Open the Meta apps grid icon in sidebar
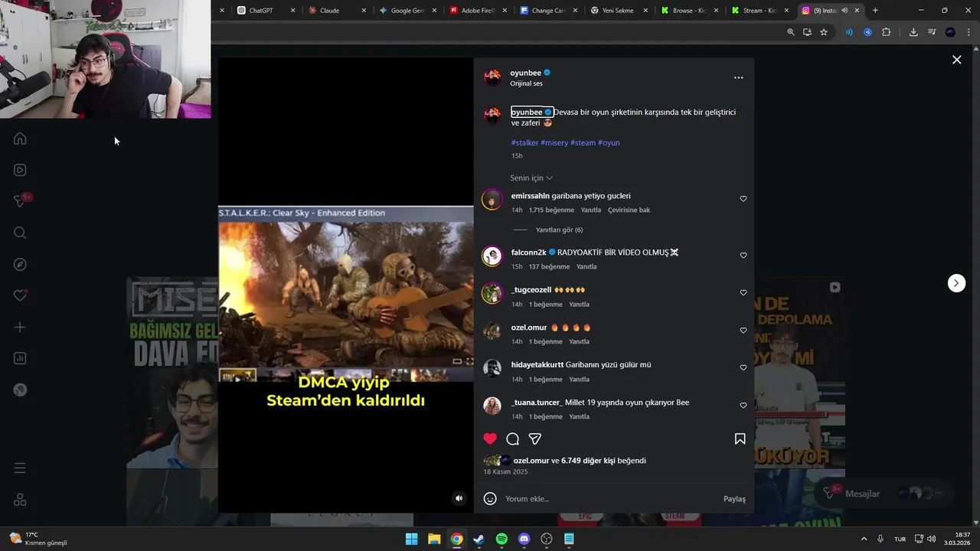Image resolution: width=980 pixels, height=551 pixels. coord(20,500)
